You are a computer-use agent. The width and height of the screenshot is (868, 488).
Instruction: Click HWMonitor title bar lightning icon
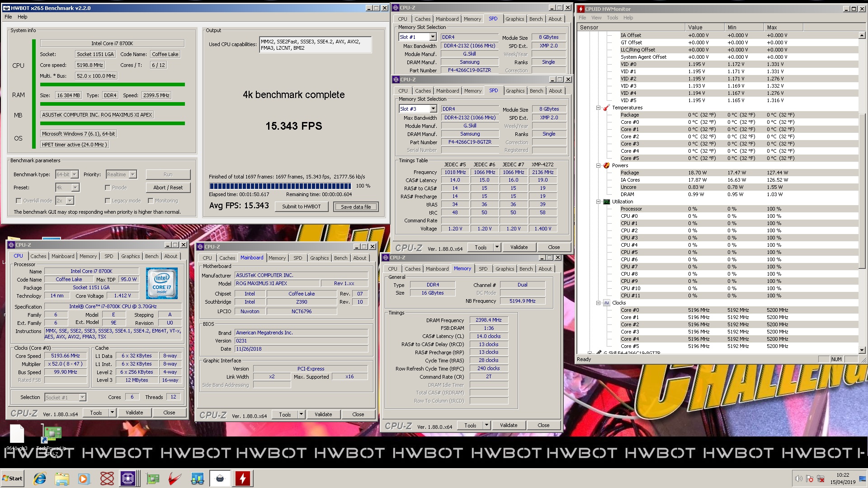pyautogui.click(x=581, y=9)
